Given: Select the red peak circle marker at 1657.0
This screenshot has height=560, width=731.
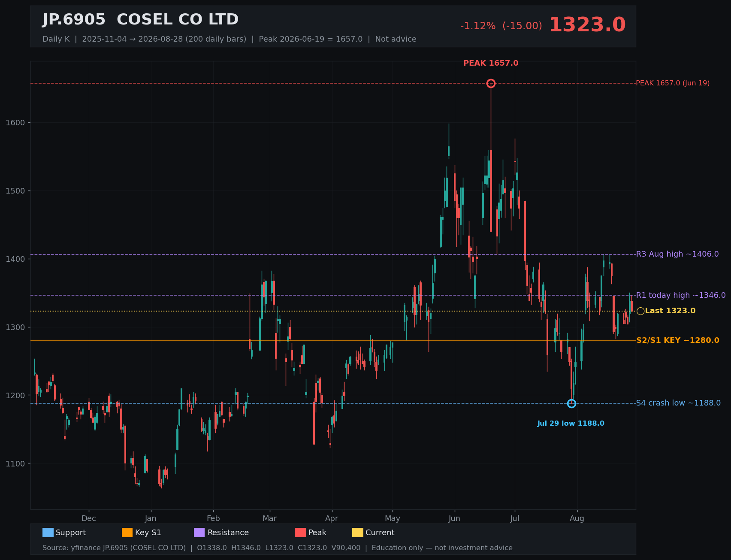Looking at the screenshot, I should [491, 83].
